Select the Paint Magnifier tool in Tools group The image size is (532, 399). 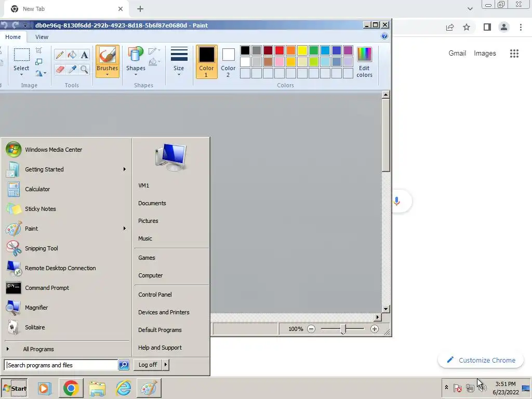(85, 70)
